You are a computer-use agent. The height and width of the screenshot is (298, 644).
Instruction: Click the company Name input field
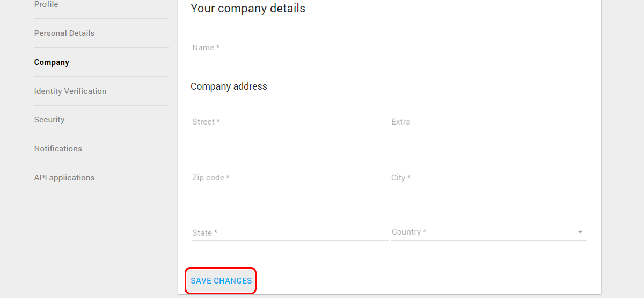(389, 48)
